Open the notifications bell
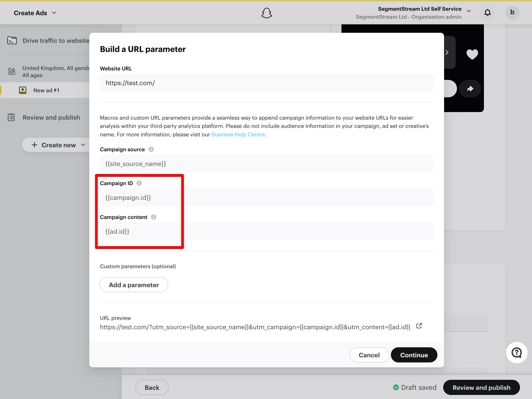The image size is (532, 399). tap(488, 12)
